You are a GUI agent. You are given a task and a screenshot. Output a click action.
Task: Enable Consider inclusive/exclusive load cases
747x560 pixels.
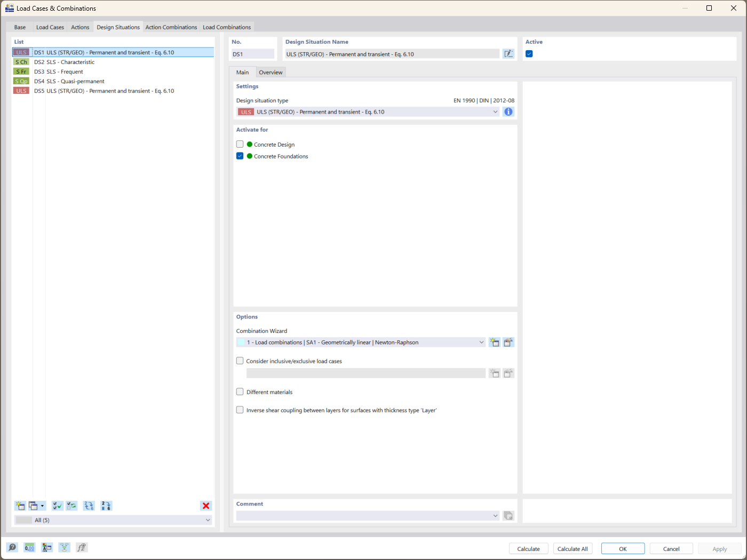pos(240,361)
